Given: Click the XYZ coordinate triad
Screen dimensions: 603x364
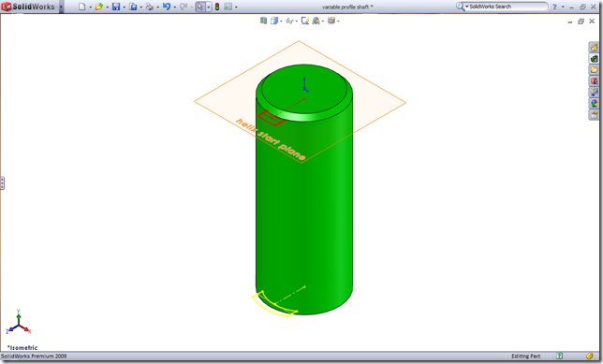Looking at the screenshot, I should (x=18, y=322).
